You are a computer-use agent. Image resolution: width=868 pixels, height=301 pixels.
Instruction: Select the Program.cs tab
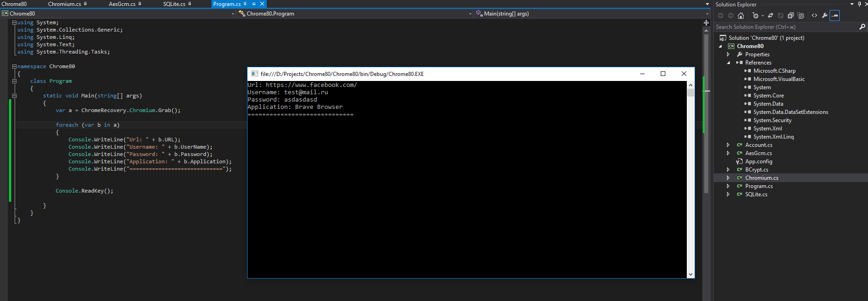coord(227,4)
